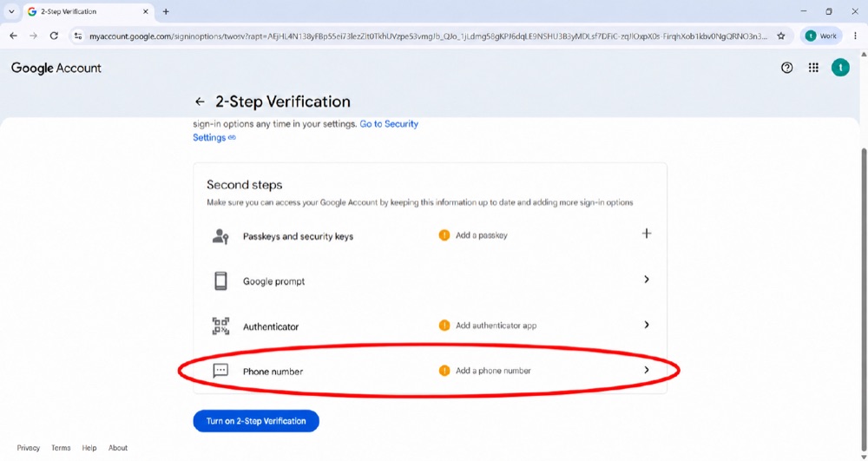Open the tab search dropdown arrow
This screenshot has width=868, height=461.
coord(11,11)
